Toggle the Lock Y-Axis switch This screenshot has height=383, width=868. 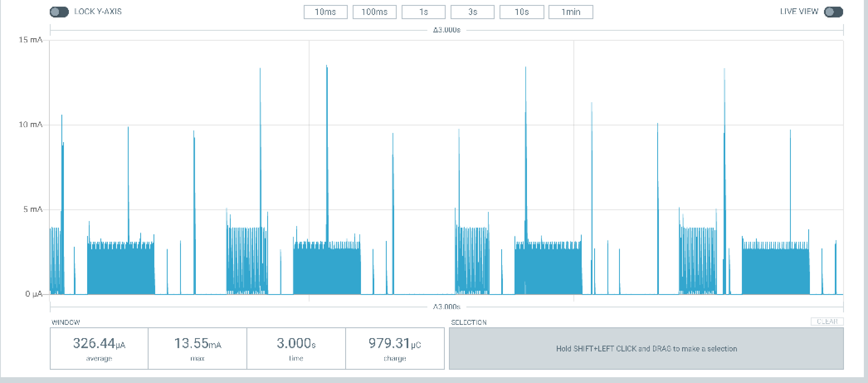pyautogui.click(x=59, y=12)
